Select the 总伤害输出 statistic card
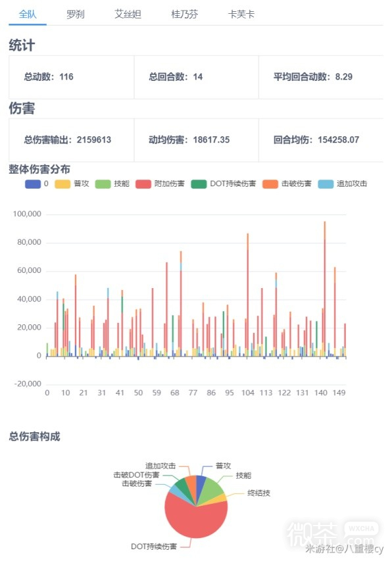This screenshot has height=563, width=392. tap(72, 140)
